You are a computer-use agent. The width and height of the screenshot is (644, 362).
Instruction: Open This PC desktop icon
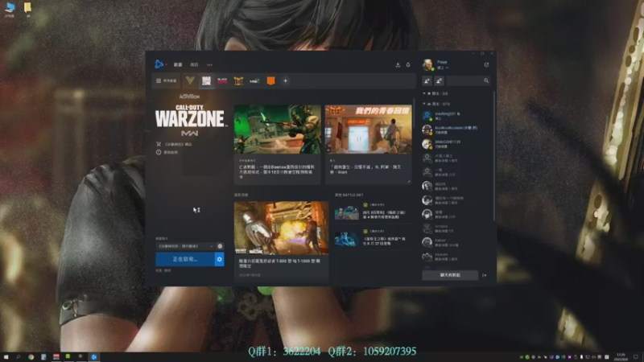(10, 9)
